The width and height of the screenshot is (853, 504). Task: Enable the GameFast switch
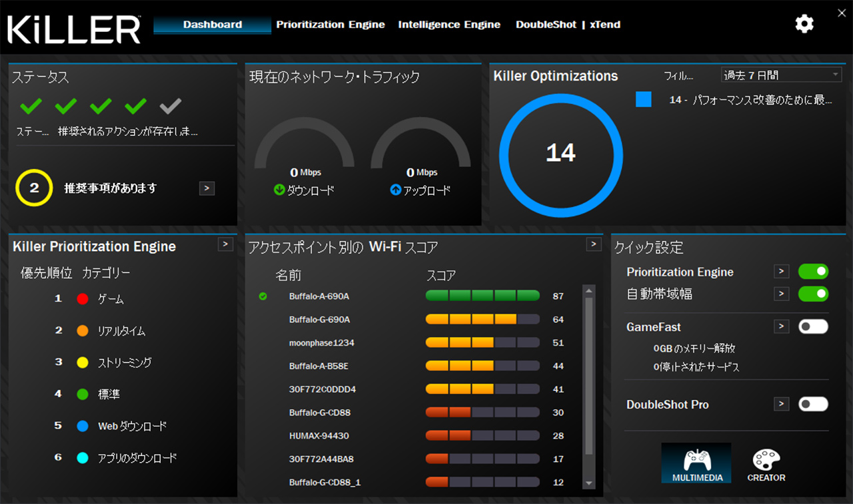point(813,327)
